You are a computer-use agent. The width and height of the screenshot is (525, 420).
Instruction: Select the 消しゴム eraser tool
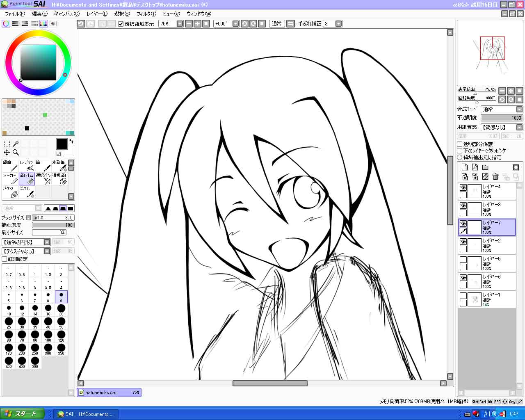(x=27, y=179)
